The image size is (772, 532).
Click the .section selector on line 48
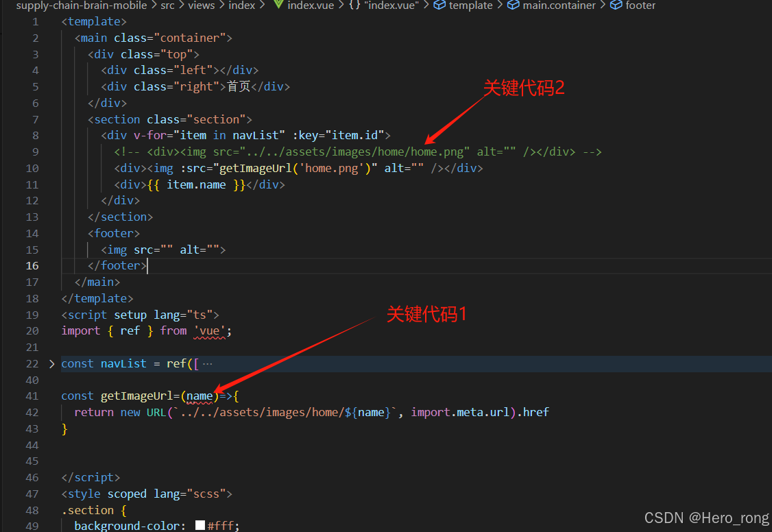point(88,510)
